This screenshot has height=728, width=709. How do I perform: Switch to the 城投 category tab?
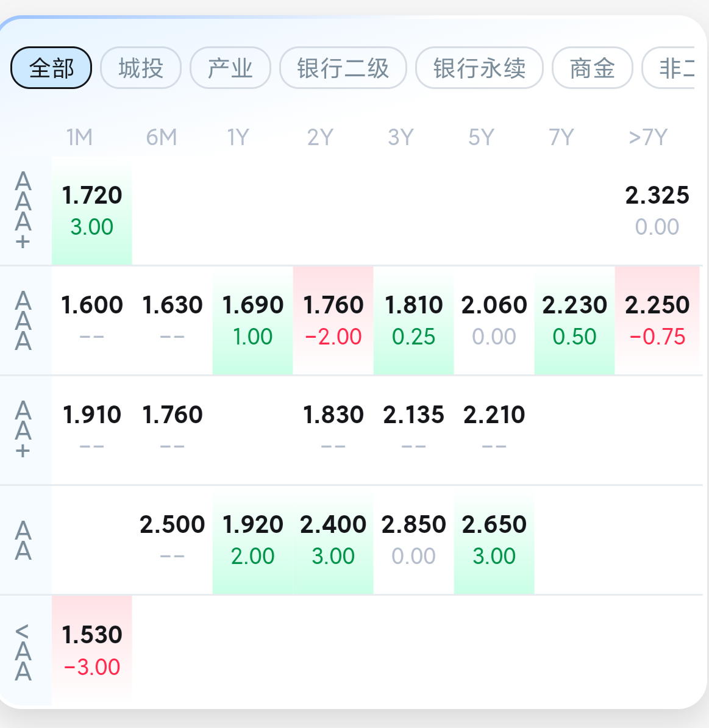pos(141,68)
